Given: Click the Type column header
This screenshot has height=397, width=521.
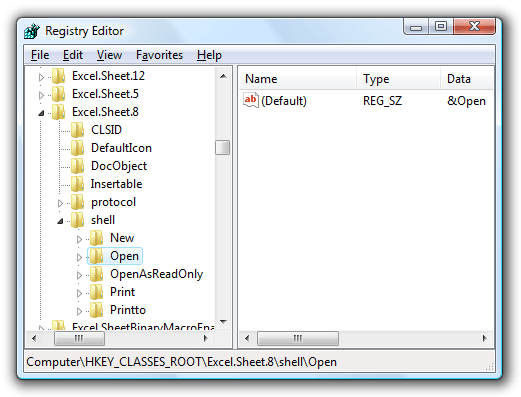Looking at the screenshot, I should tap(398, 79).
